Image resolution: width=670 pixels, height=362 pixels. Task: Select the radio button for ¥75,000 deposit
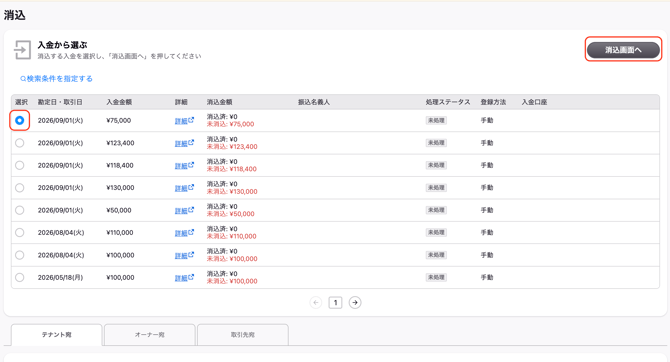pyautogui.click(x=20, y=121)
